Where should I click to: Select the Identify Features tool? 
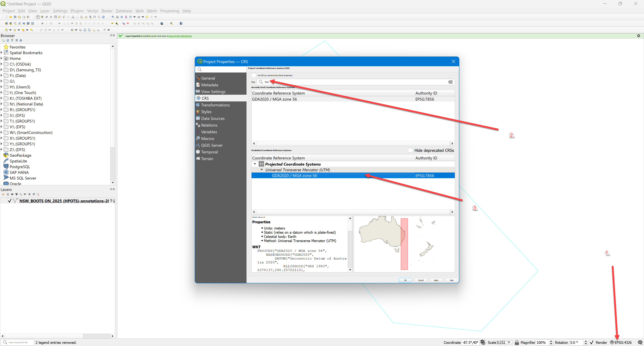tap(113, 17)
